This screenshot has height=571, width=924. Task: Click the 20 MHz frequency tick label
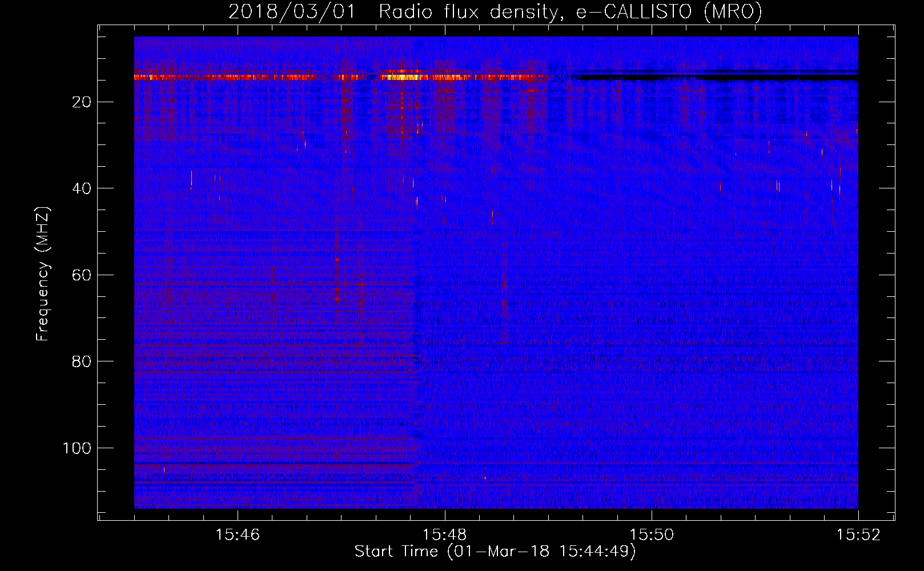[x=82, y=102]
